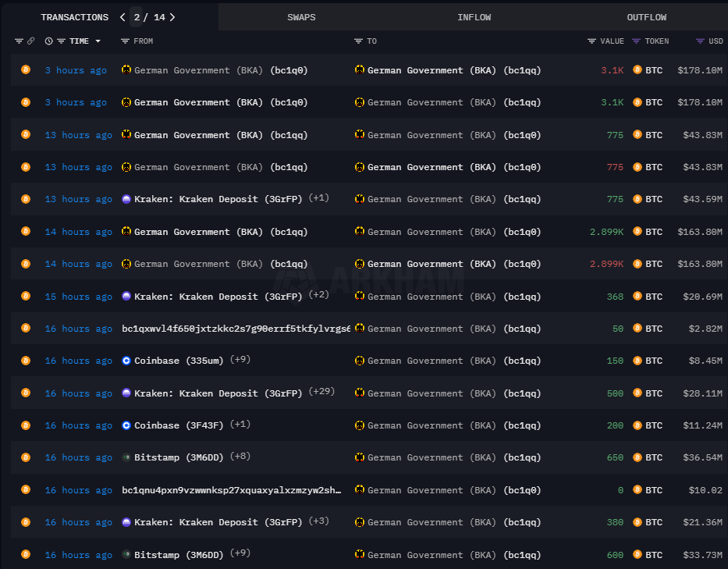Click the first '3 hours ago' timestamp
The image size is (728, 569).
pos(76,70)
